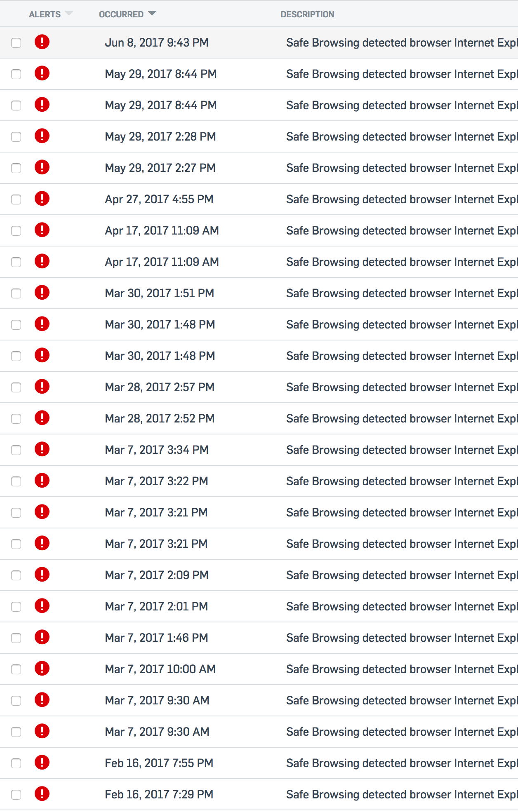
Task: Click alert icon for Mar 28, 2017 2:57 PM
Action: 42,387
